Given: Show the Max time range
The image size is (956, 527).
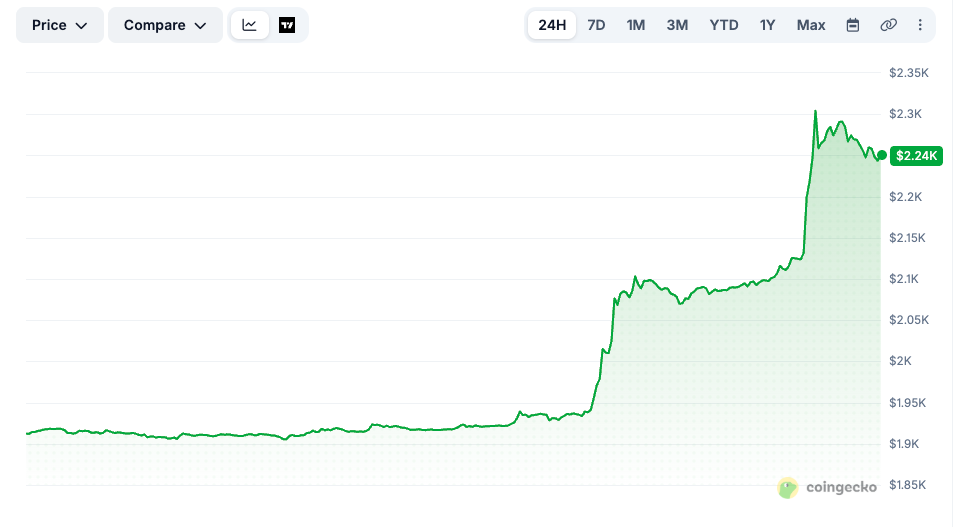Looking at the screenshot, I should (811, 25).
